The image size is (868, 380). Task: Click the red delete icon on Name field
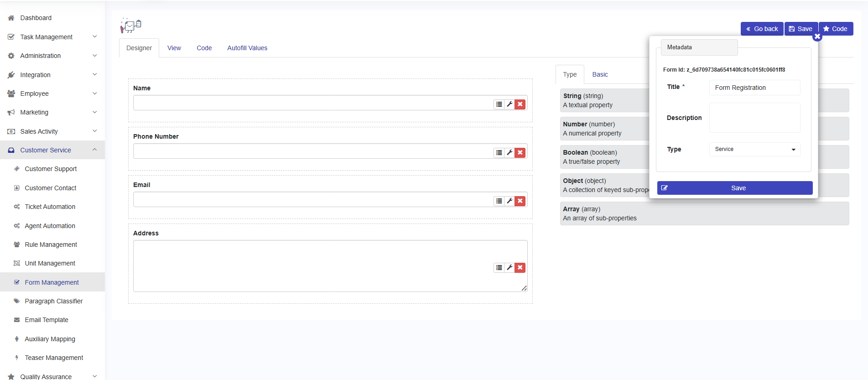click(x=520, y=104)
